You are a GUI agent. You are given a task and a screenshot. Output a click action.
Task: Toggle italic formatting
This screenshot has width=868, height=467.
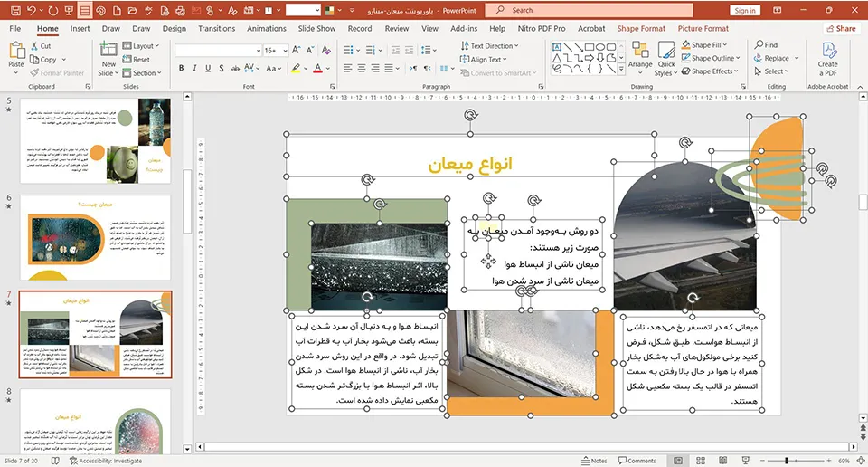194,68
